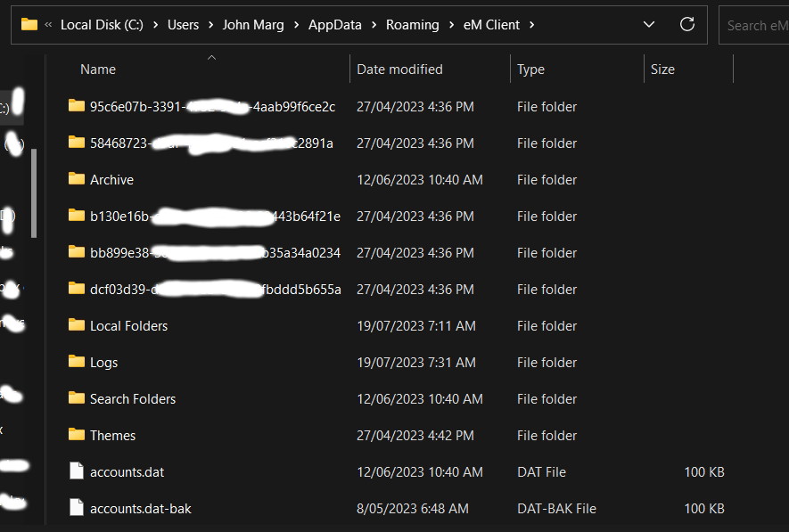Click the Archive folder name
Image resolution: width=789 pixels, height=532 pixels.
tap(111, 179)
